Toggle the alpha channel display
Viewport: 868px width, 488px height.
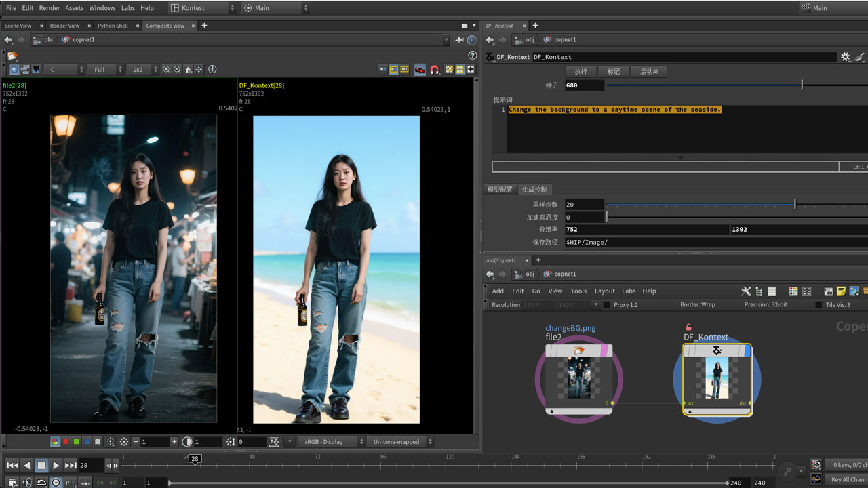pyautogui.click(x=98, y=441)
